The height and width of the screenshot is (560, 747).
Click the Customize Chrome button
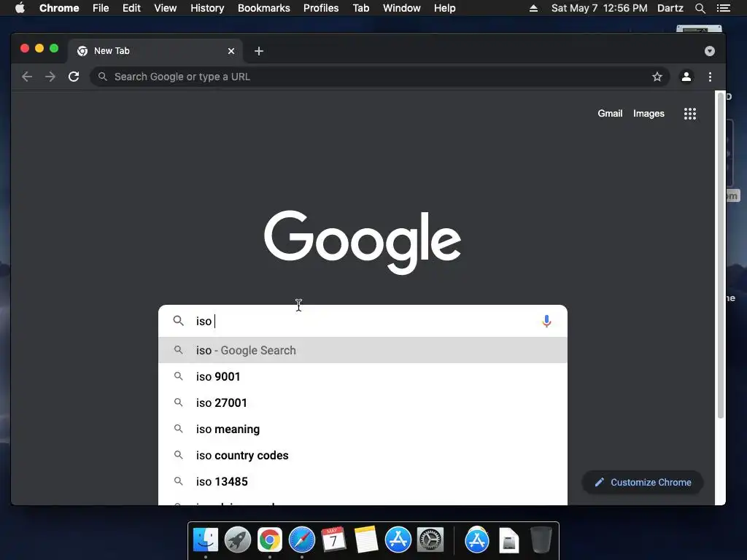point(643,482)
